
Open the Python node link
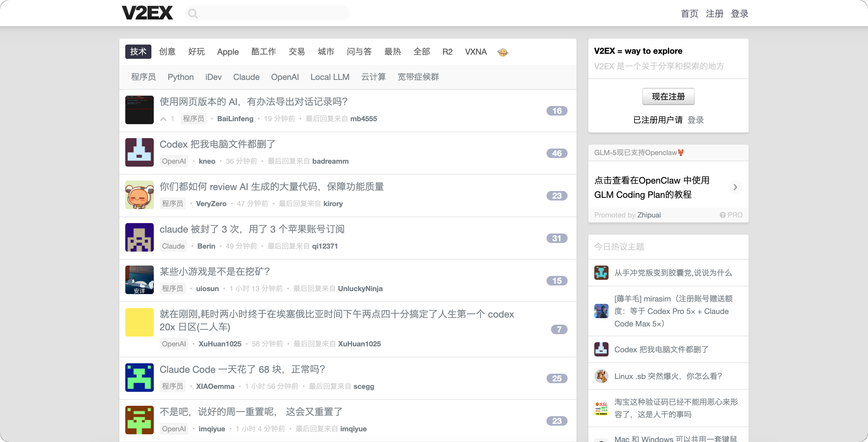coord(180,77)
